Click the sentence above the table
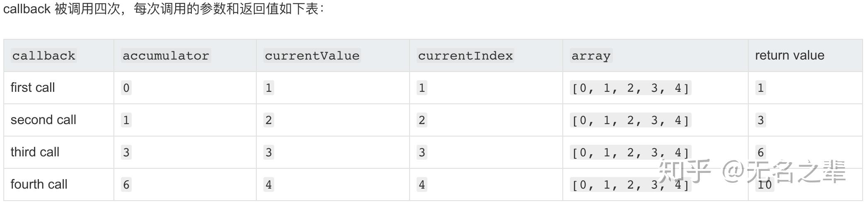This screenshot has height=206, width=868. (164, 9)
